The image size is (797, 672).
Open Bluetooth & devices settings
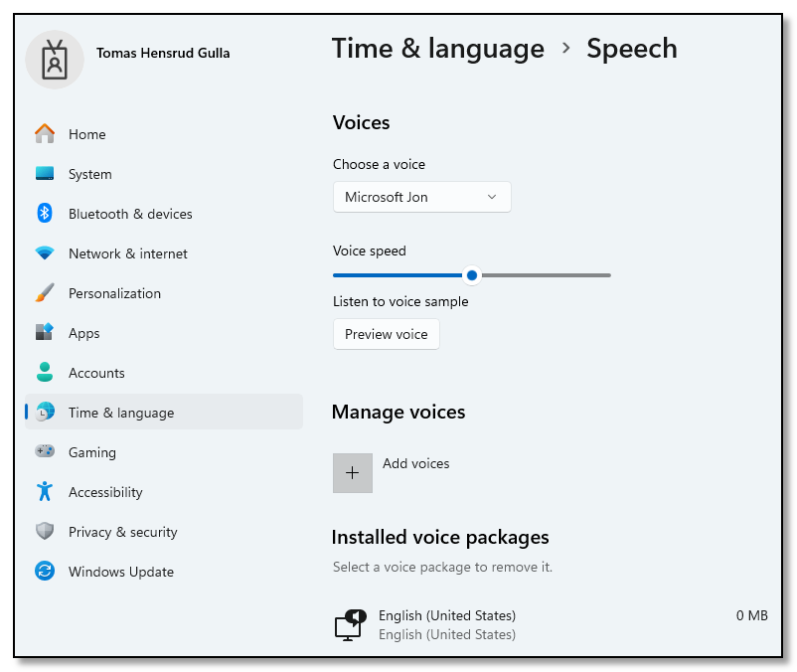(x=46, y=214)
